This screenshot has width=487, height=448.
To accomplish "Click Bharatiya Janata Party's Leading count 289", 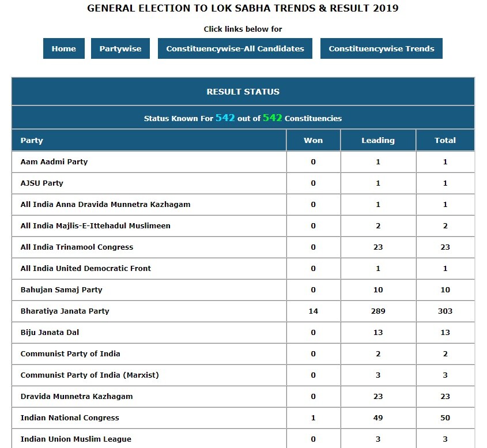I will click(378, 311).
